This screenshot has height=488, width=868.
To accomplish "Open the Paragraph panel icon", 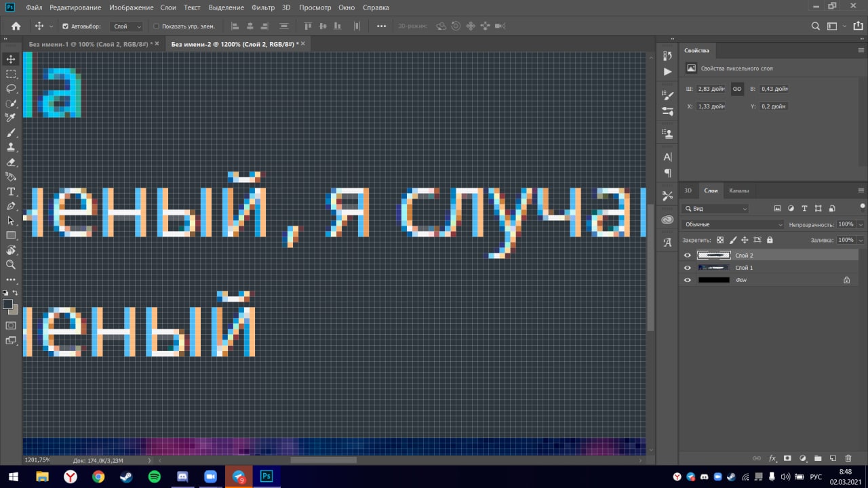I will click(667, 173).
